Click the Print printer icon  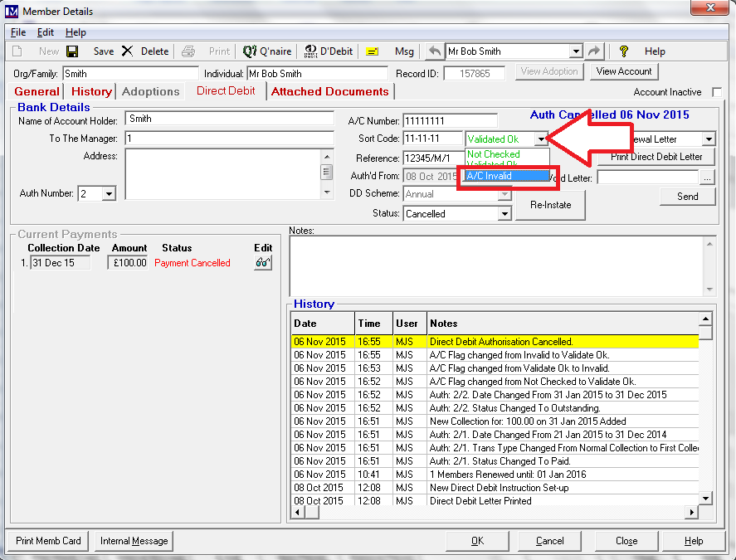point(188,51)
